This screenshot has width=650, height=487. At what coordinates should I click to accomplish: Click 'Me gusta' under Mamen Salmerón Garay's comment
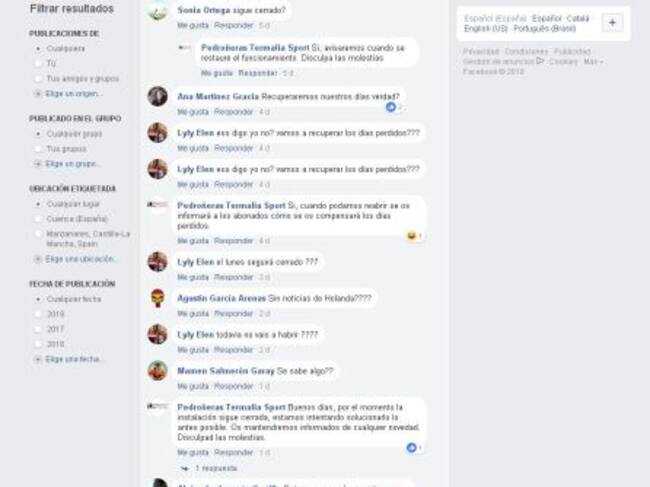point(193,386)
